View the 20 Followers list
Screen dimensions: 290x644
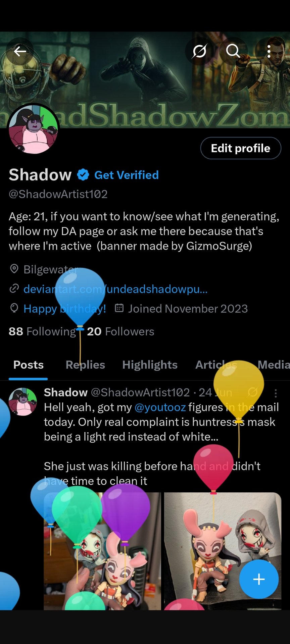click(x=120, y=331)
